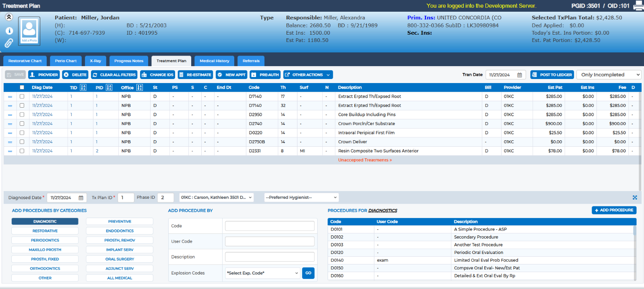
Task: Click the Code input field
Action: (x=270, y=226)
